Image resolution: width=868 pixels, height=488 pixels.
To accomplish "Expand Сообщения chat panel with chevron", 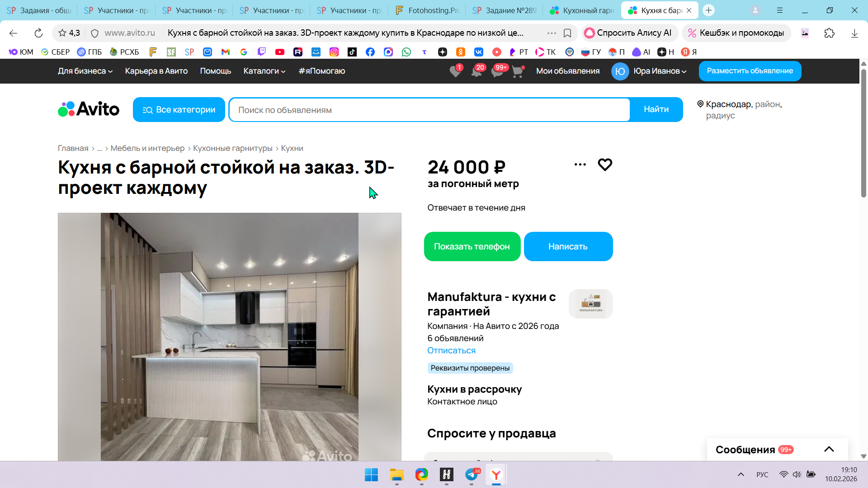I will click(x=829, y=449).
